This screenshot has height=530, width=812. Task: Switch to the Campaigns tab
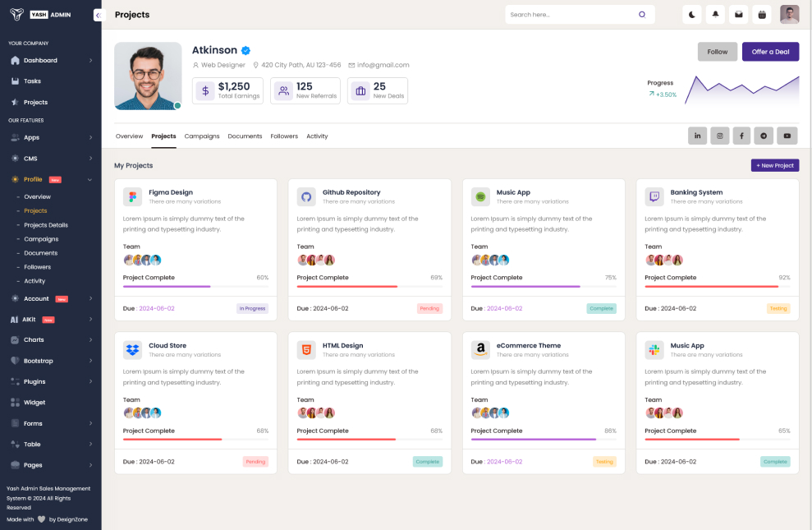202,136
